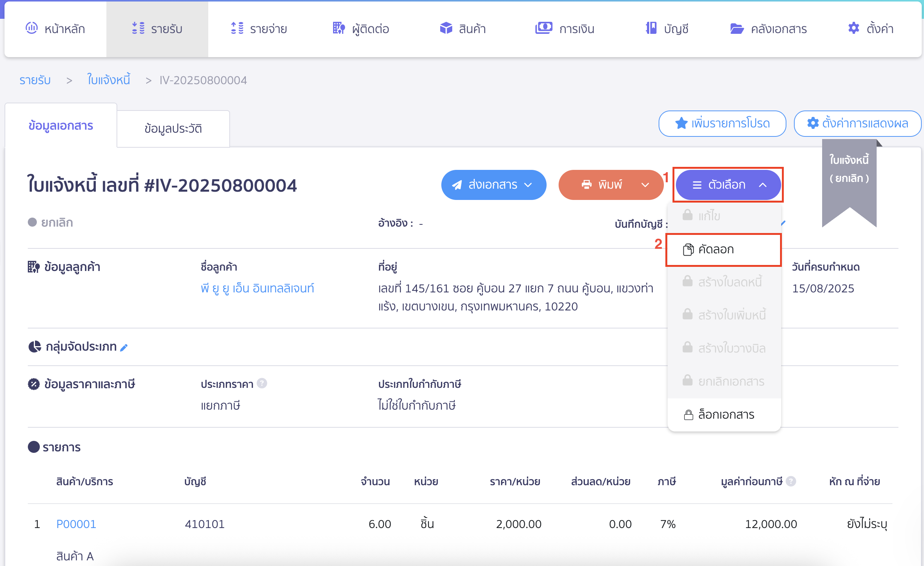924x566 pixels.
Task: Click the กลุ่มจัดประเภท pie chart icon
Action: pyautogui.click(x=35, y=347)
